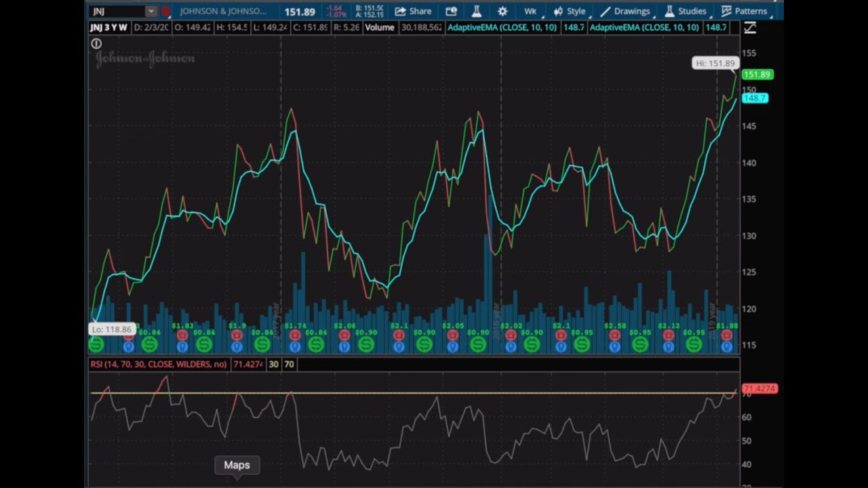Click the Hi: 151.89 price bubble
868x488 pixels.
[x=715, y=63]
